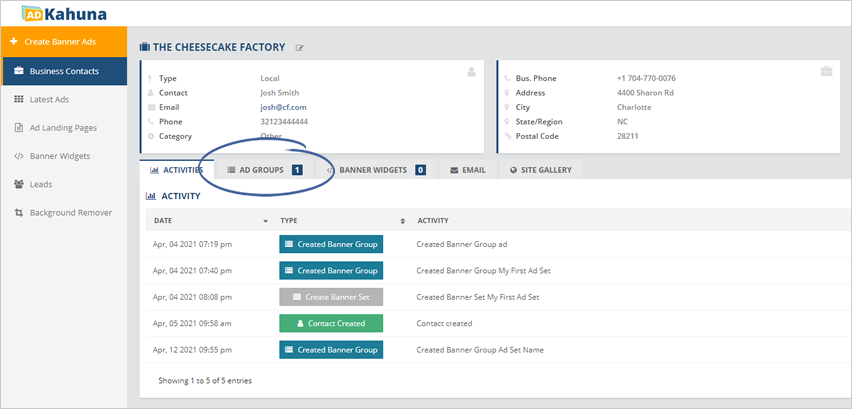The height and width of the screenshot is (409, 852).
Task: Click the edit pencil icon beside company name
Action: coord(300,48)
